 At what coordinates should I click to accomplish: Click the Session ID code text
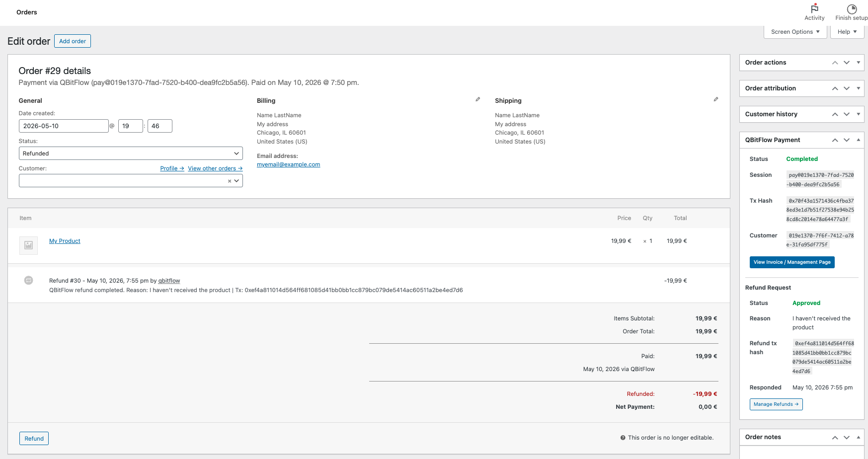point(820,180)
